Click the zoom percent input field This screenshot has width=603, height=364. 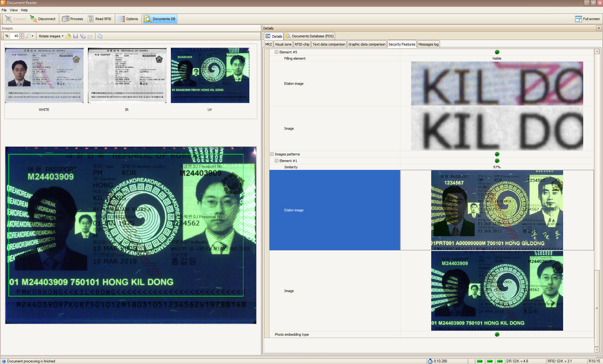click(x=15, y=36)
